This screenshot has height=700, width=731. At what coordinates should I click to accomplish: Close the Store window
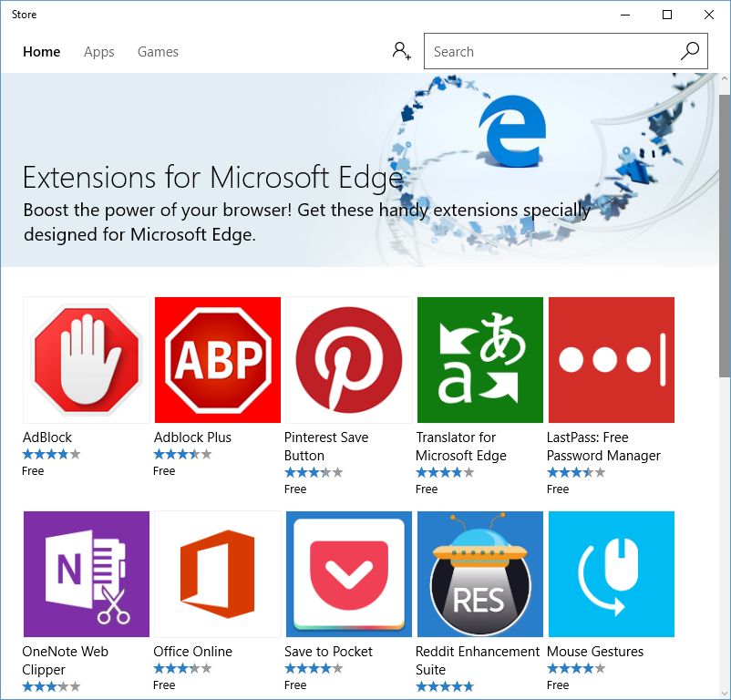[x=709, y=15]
